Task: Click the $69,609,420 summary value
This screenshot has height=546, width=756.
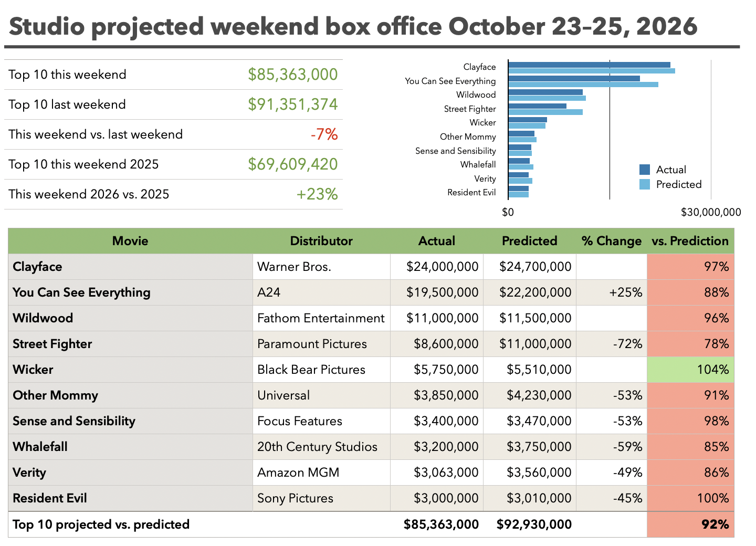Action: pos(293,164)
